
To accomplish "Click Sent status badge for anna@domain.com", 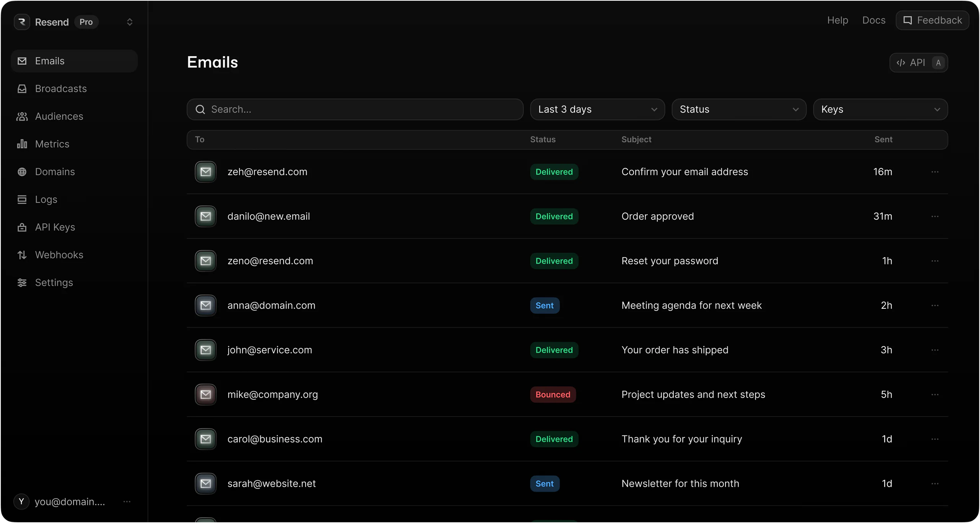I will pyautogui.click(x=544, y=305).
